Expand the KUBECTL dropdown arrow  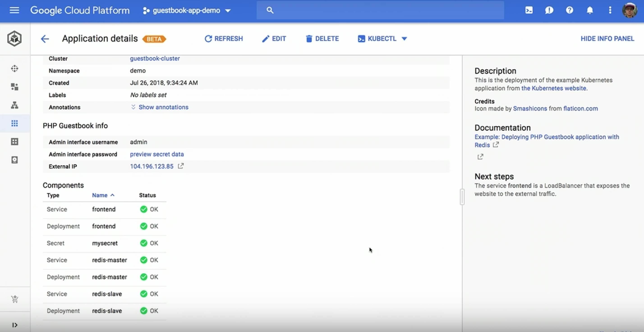coord(404,39)
